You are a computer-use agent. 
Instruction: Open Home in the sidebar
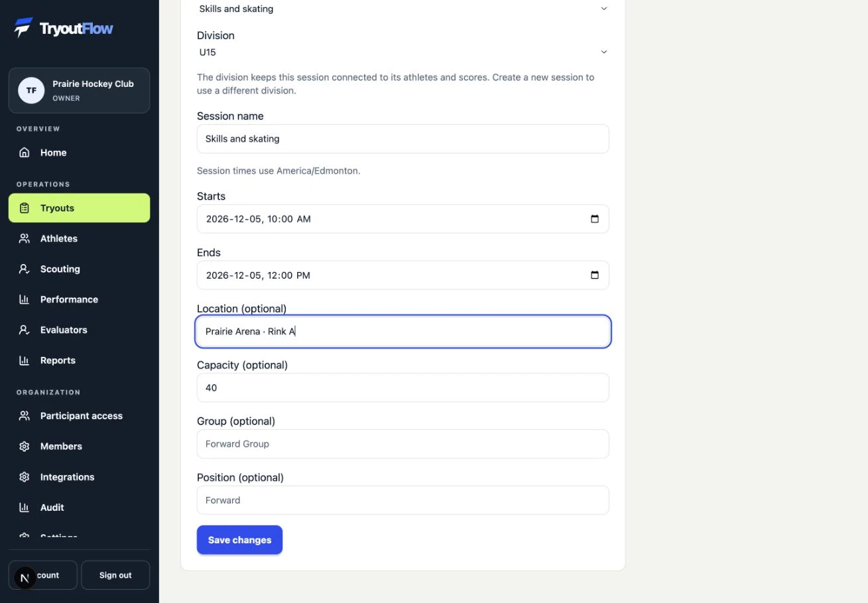pos(79,153)
